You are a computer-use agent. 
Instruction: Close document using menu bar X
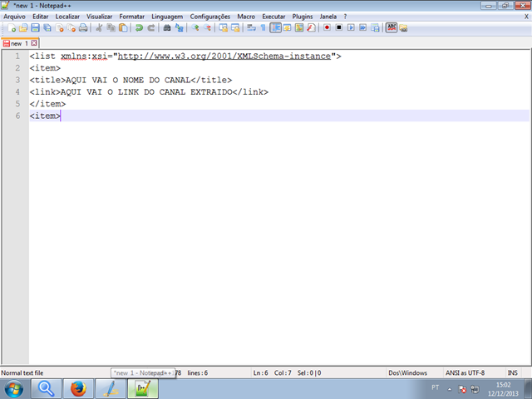coord(526,17)
